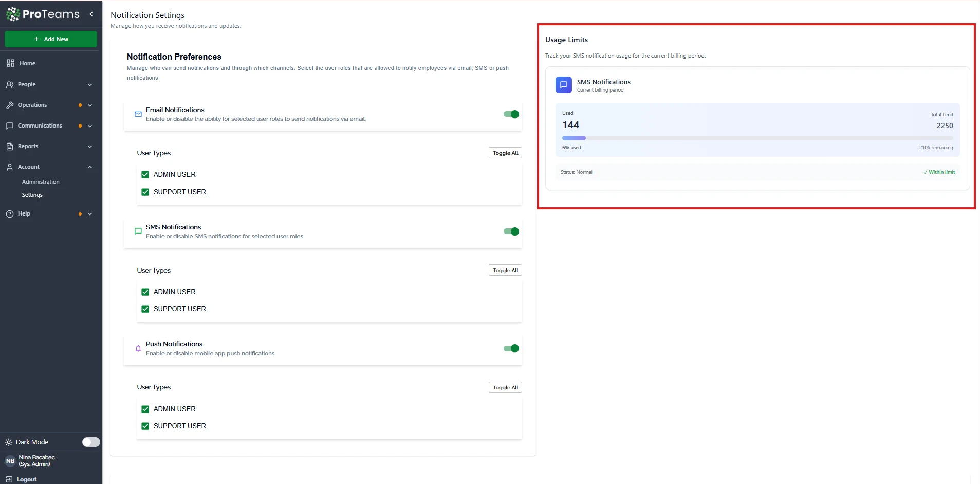
Task: Click the SMS usage progress bar
Action: click(x=757, y=138)
